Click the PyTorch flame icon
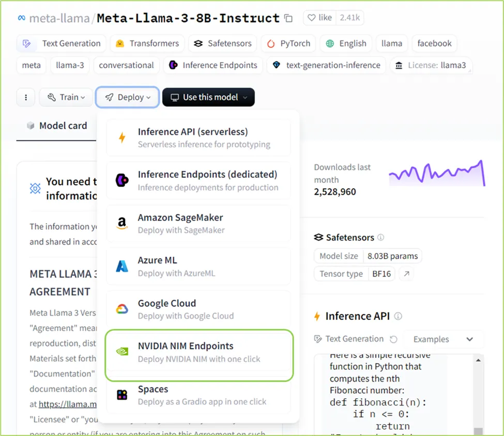The height and width of the screenshot is (436, 504). (x=271, y=44)
